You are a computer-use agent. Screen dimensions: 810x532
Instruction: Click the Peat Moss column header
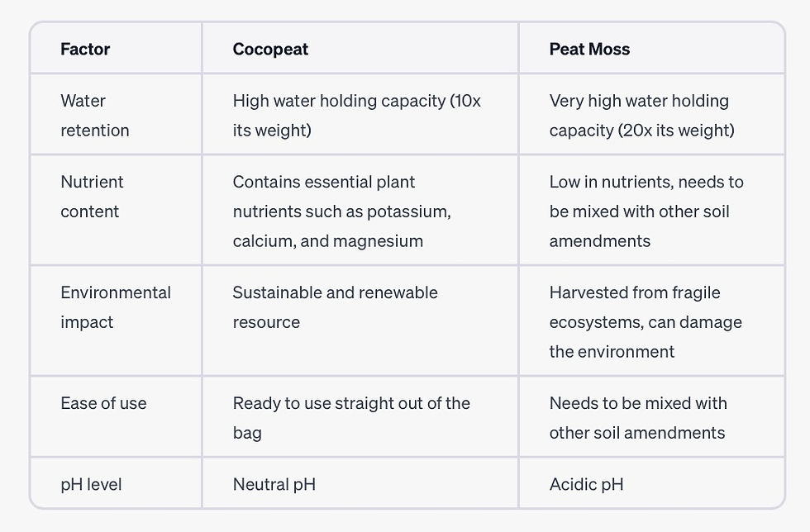coord(589,49)
